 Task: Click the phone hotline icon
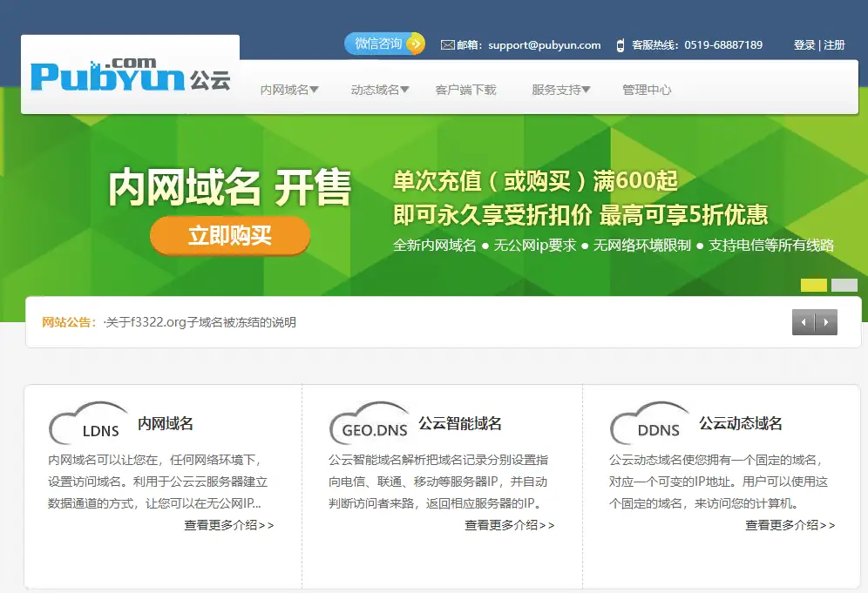(x=620, y=44)
